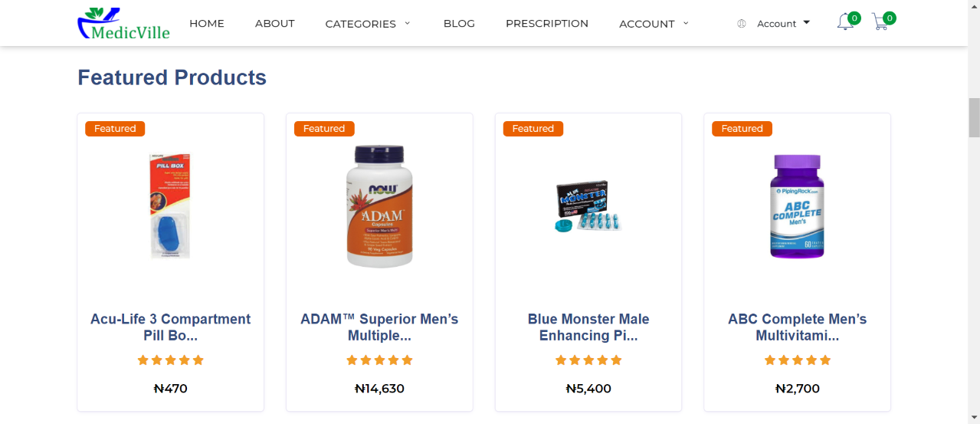Open the BLOG page
Screen dimensions: 980x424
459,24
